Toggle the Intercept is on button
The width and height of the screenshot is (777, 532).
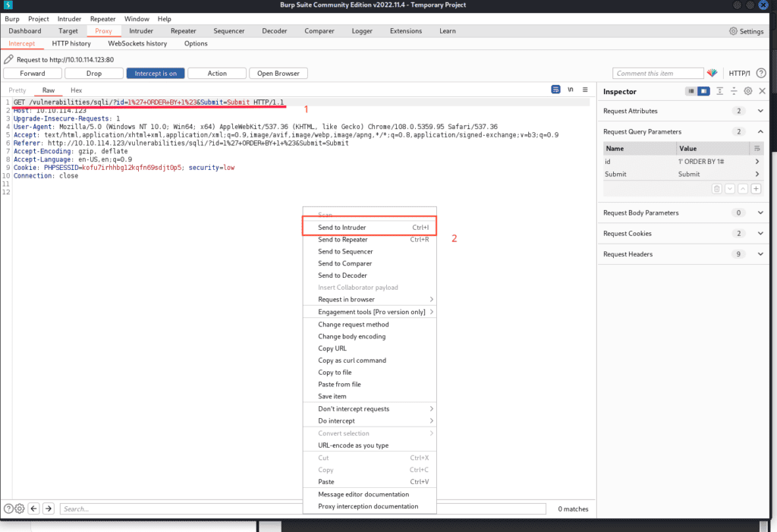pyautogui.click(x=156, y=74)
